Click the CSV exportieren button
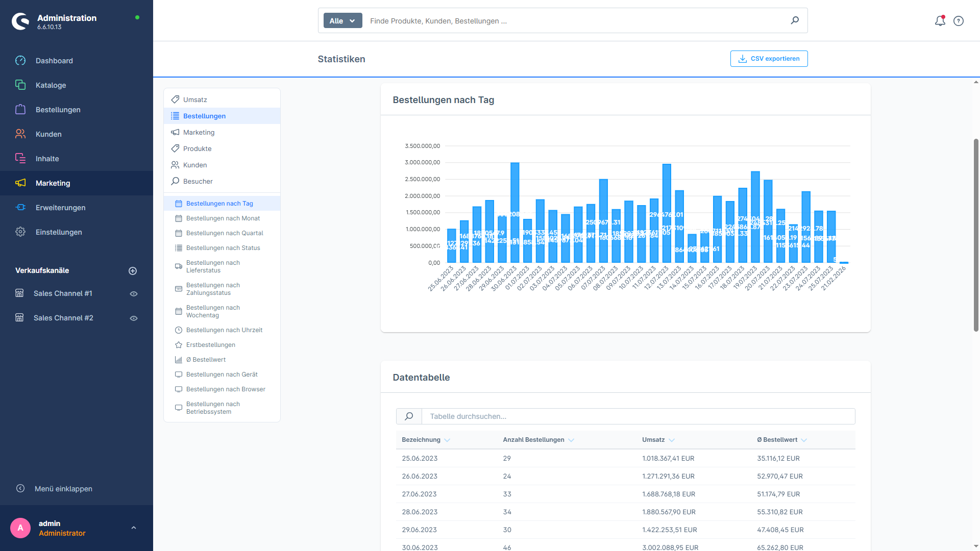This screenshot has width=980, height=551. pyautogui.click(x=769, y=58)
